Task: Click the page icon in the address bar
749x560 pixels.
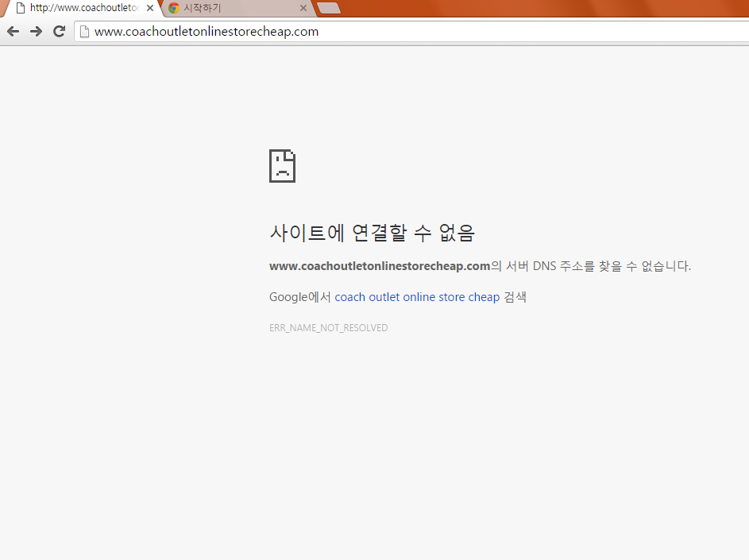Action: point(84,32)
